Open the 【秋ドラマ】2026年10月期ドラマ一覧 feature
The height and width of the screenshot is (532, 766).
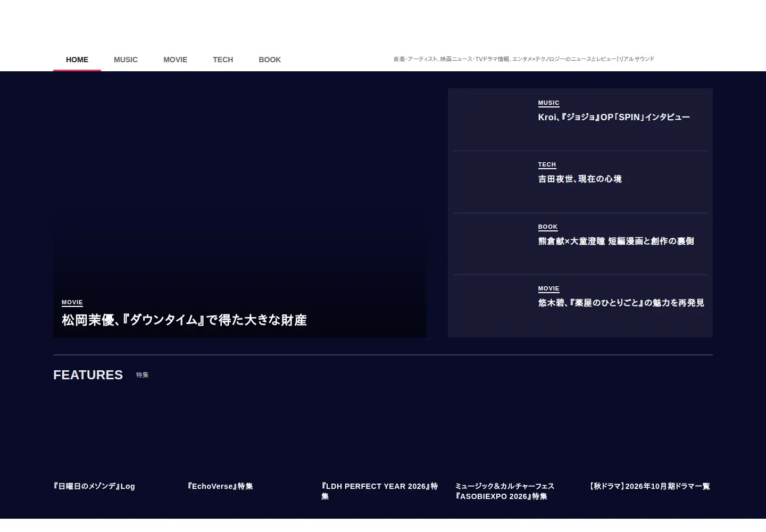click(650, 486)
